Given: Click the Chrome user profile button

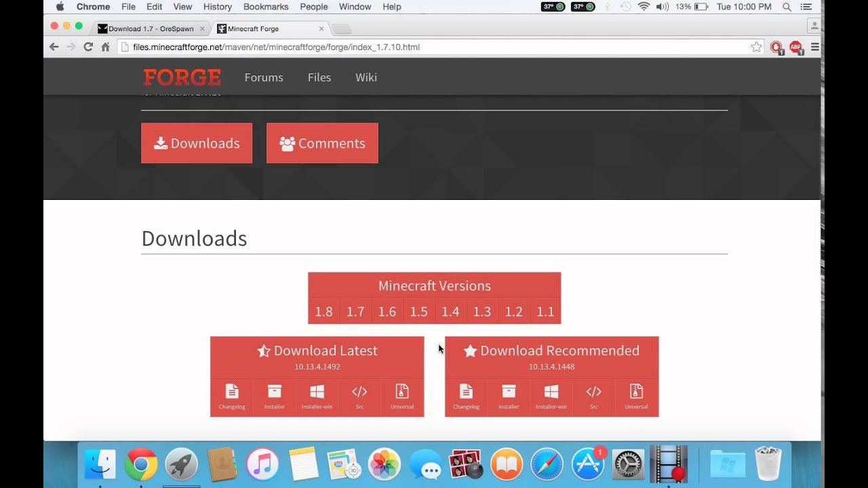Looking at the screenshot, I should click(814, 26).
